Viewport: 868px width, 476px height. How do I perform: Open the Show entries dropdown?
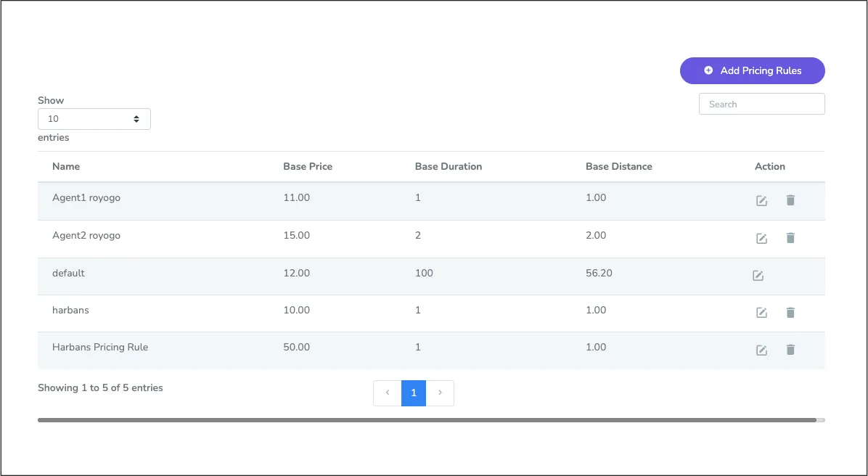point(94,119)
